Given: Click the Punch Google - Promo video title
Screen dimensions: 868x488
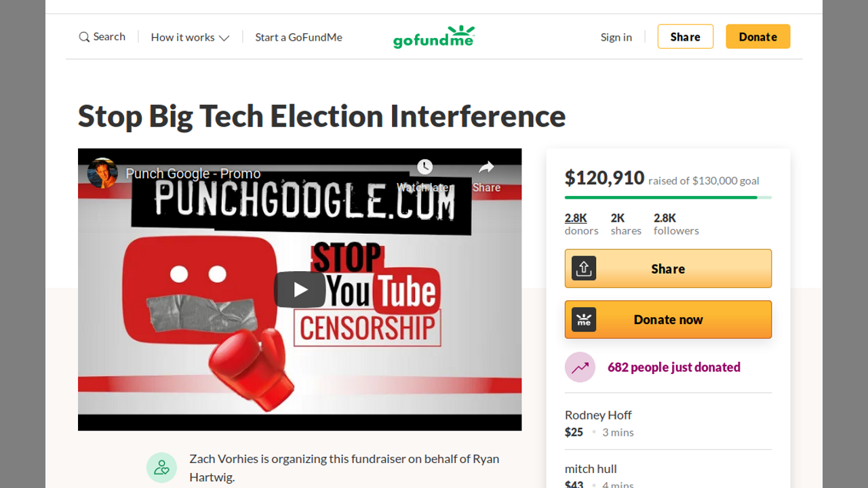Looking at the screenshot, I should pos(193,174).
